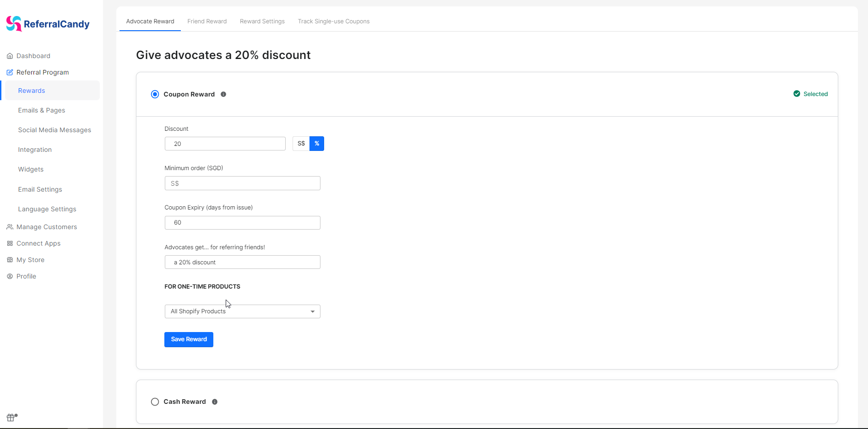Click the gift icon at the bottom left

pyautogui.click(x=11, y=418)
